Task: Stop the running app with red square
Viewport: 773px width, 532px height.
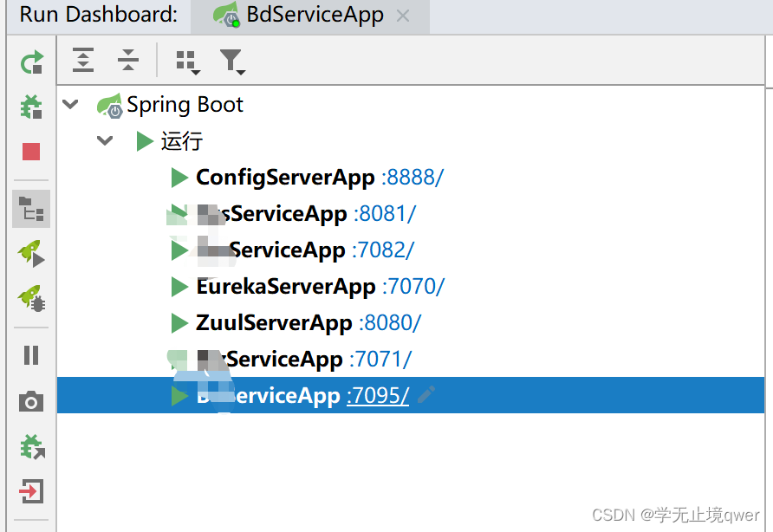Action: tap(31, 152)
